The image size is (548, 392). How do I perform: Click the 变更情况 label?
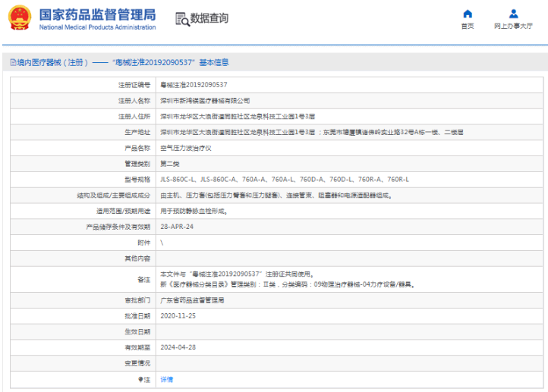(137, 363)
